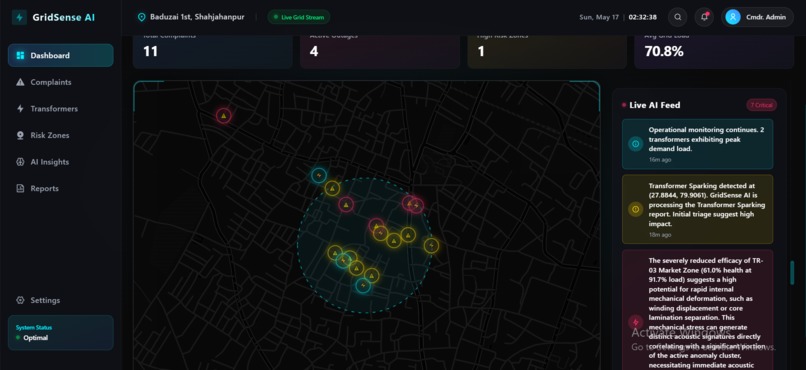
Task: Click the dashed teal risk zone circle center
Action: pyautogui.click(x=365, y=246)
